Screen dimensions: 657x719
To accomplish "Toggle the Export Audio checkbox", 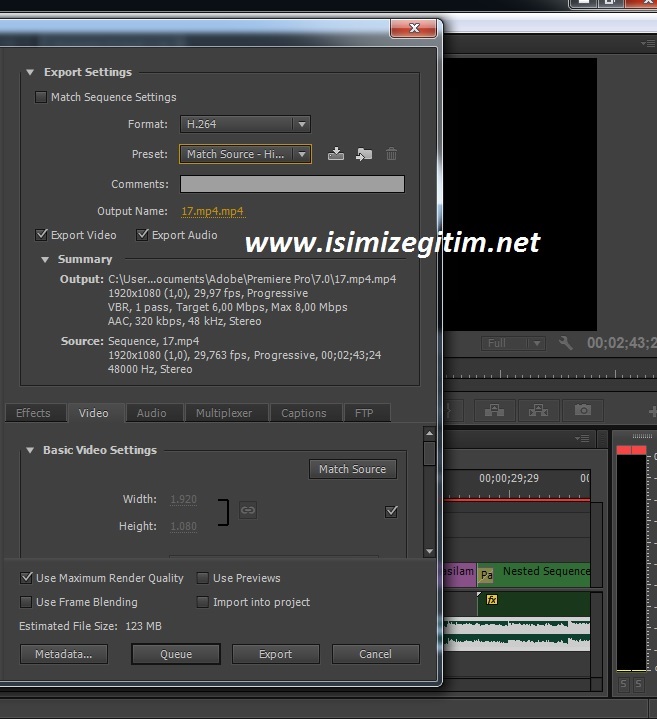I will 143,235.
